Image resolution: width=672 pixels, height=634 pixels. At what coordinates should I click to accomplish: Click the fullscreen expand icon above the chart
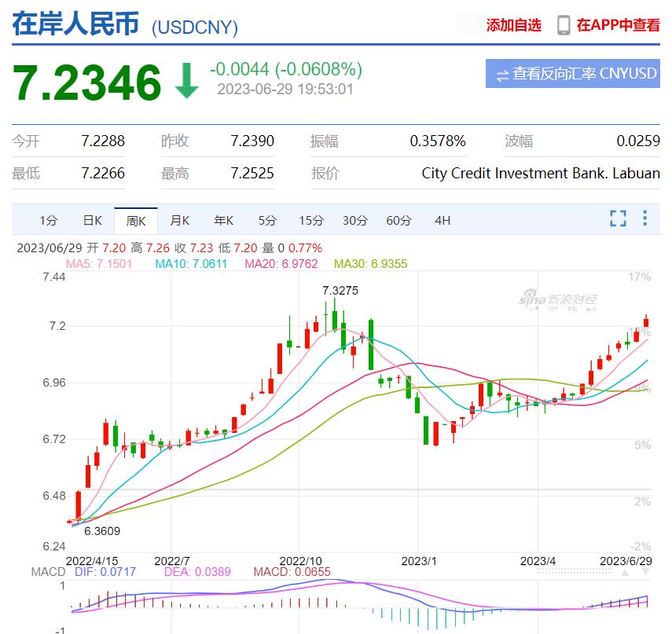[619, 220]
